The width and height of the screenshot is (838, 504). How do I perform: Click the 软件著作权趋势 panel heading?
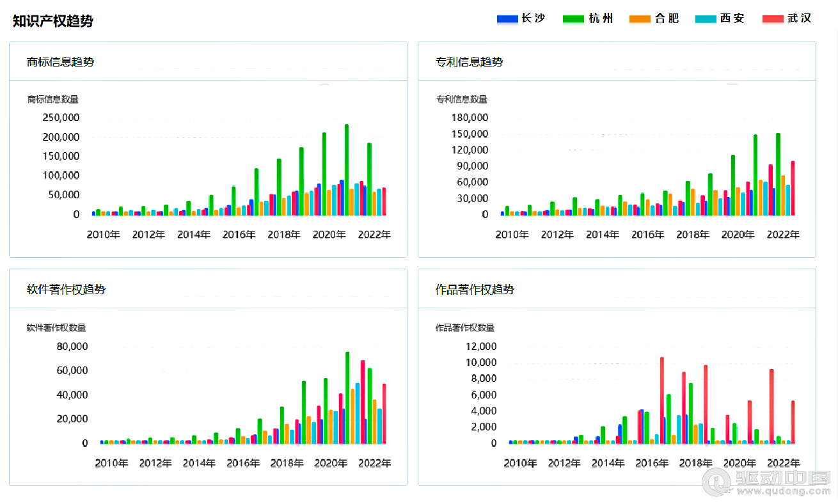tap(67, 290)
